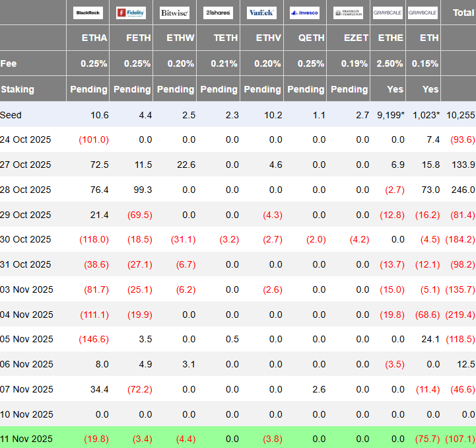Click the Grayscale logo above ETHE column

[388, 13]
